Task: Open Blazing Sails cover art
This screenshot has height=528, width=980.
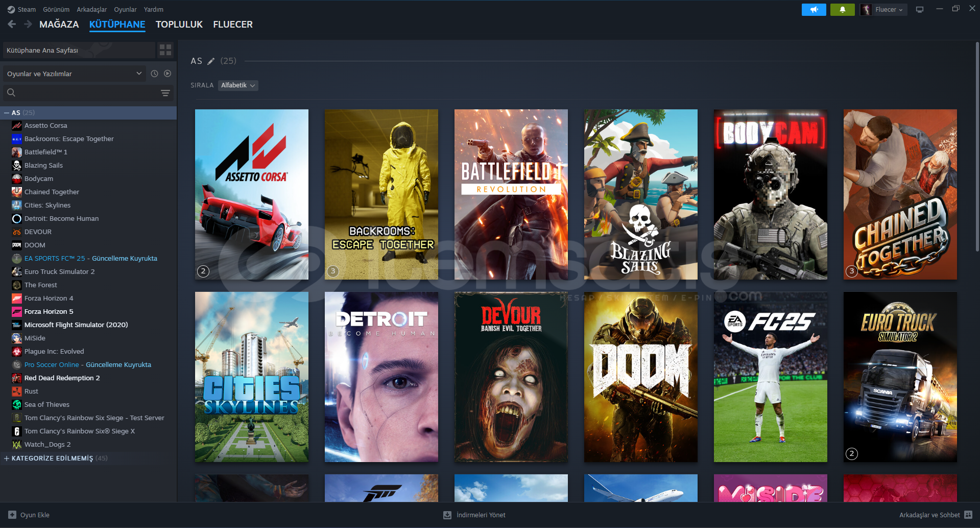Action: [641, 194]
